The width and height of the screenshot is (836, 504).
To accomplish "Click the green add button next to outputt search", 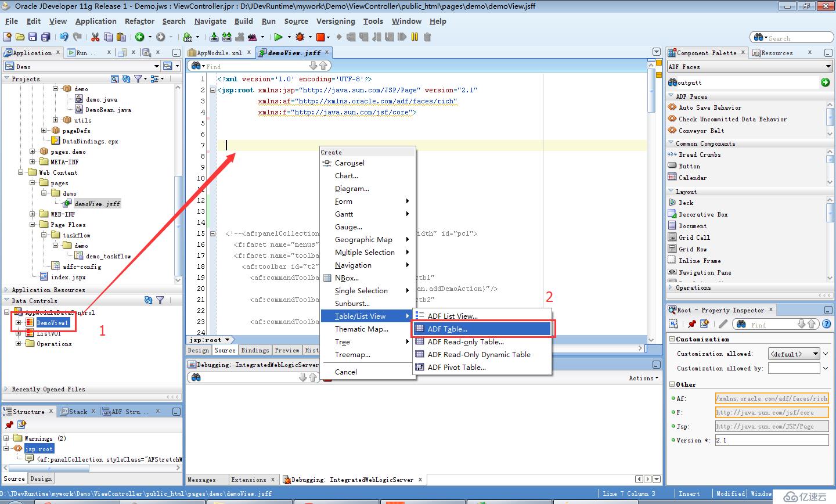I will point(825,82).
